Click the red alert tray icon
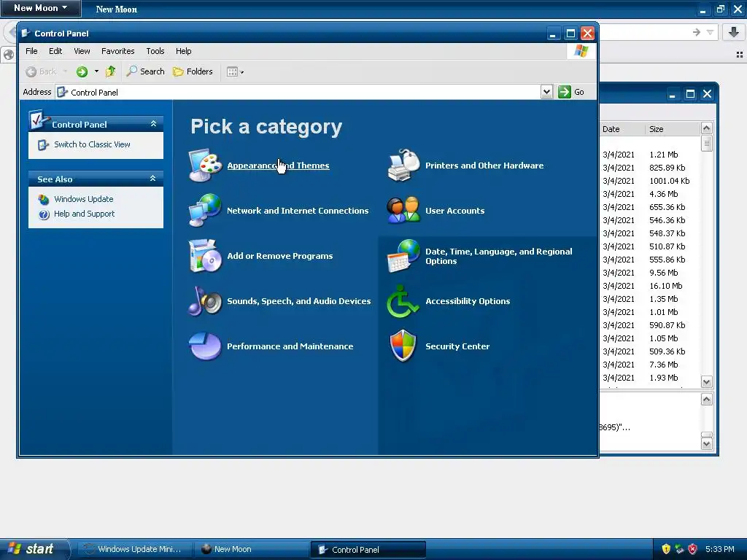Image resolution: width=747 pixels, height=560 pixels. click(693, 549)
